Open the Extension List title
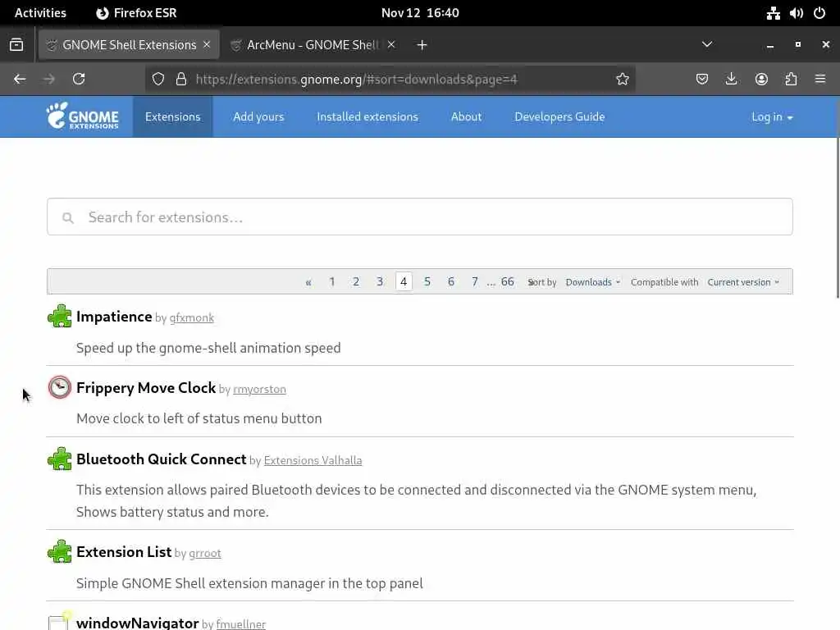The image size is (840, 630). point(124,552)
